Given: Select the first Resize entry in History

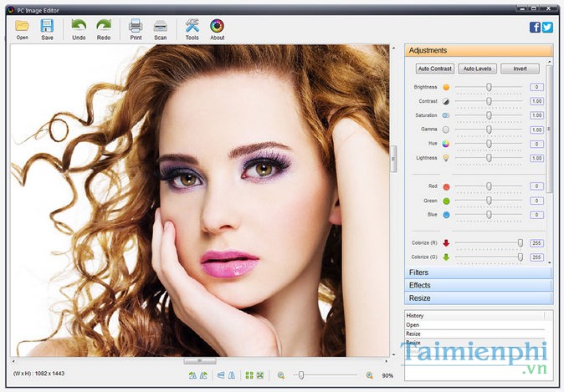Looking at the screenshot, I should pyautogui.click(x=474, y=333).
